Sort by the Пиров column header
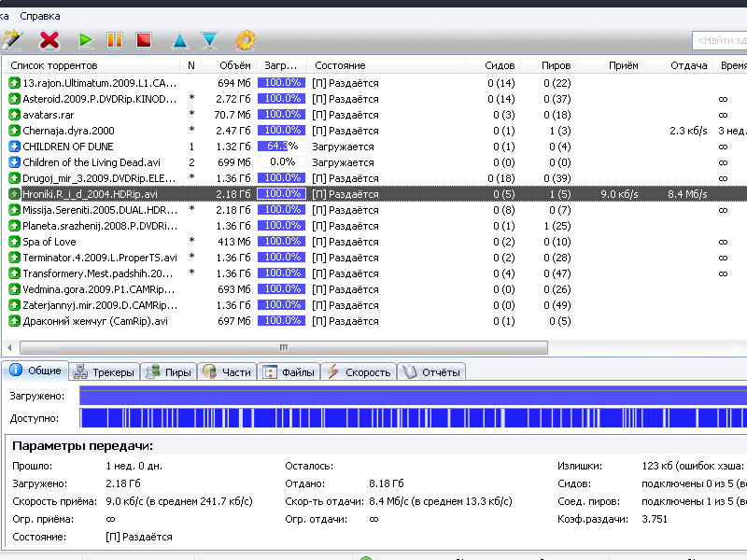The height and width of the screenshot is (560, 747). 548,65
